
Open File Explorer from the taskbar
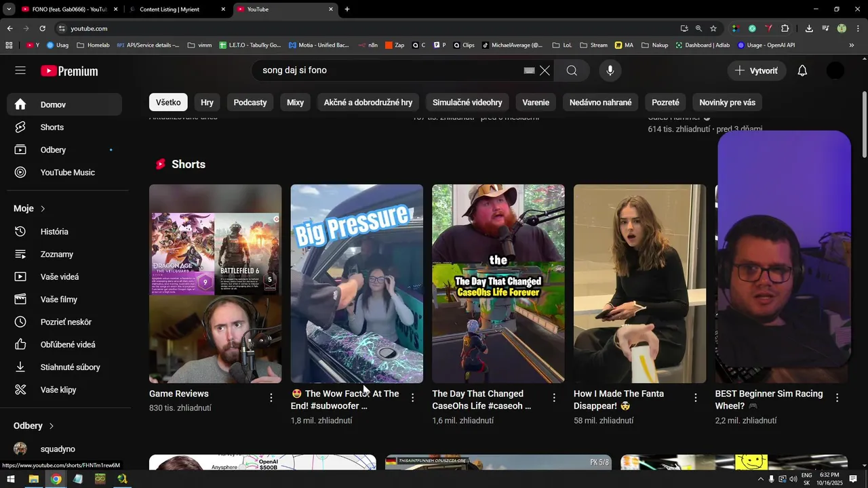coord(33,479)
